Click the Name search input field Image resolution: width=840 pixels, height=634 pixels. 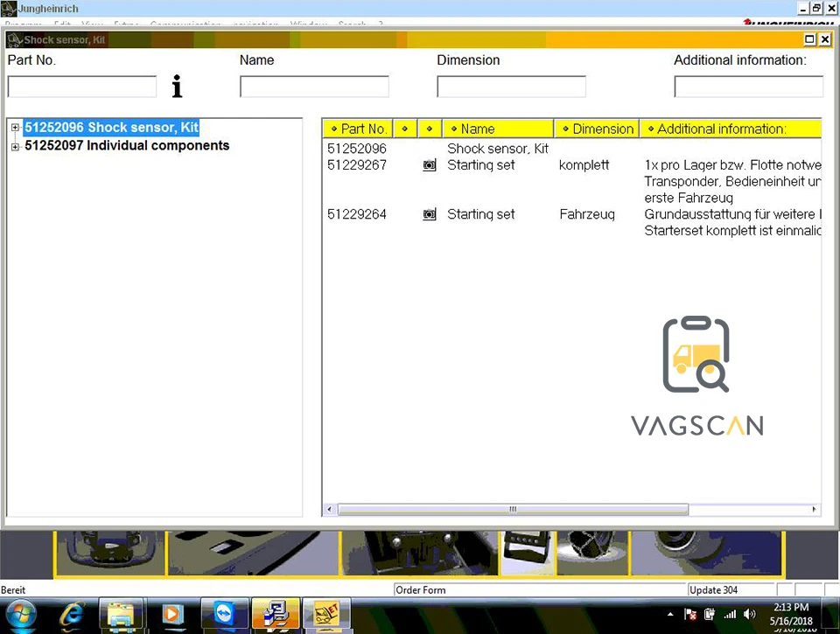pyautogui.click(x=314, y=87)
